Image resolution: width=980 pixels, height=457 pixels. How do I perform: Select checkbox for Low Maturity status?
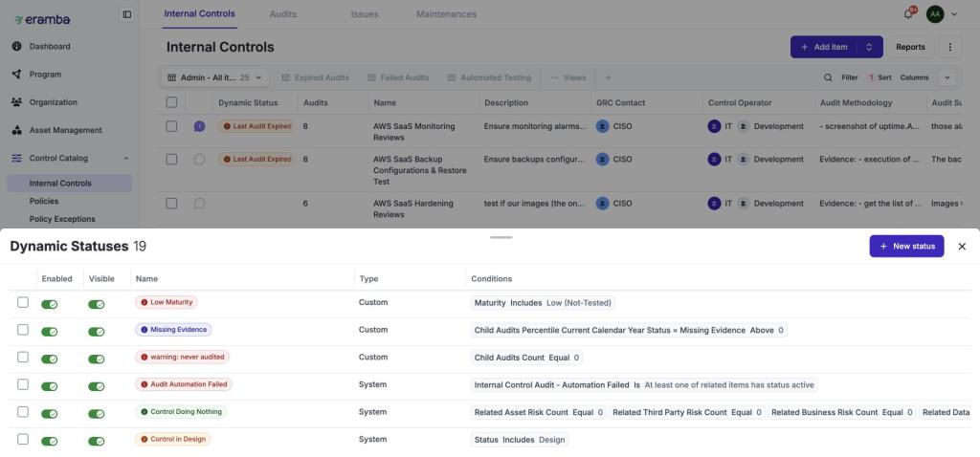pyautogui.click(x=23, y=302)
